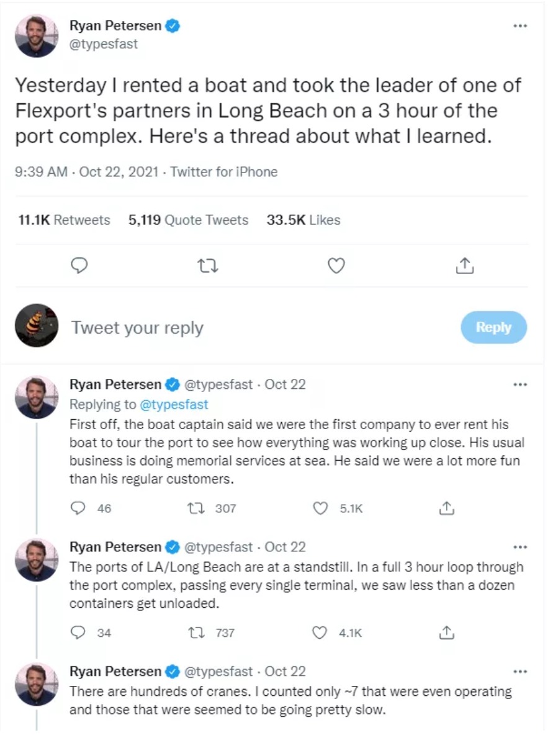The image size is (548, 756).
Task: Click the blue Reply button
Action: (x=493, y=327)
